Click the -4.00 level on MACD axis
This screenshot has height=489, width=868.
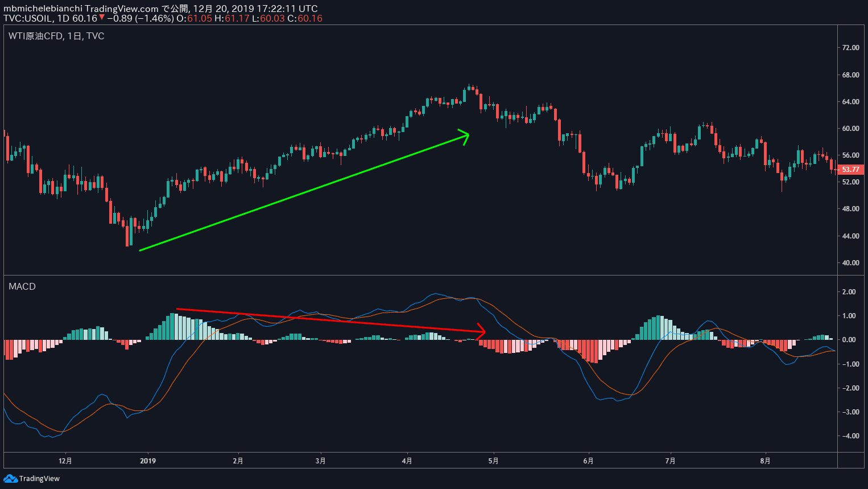(849, 436)
